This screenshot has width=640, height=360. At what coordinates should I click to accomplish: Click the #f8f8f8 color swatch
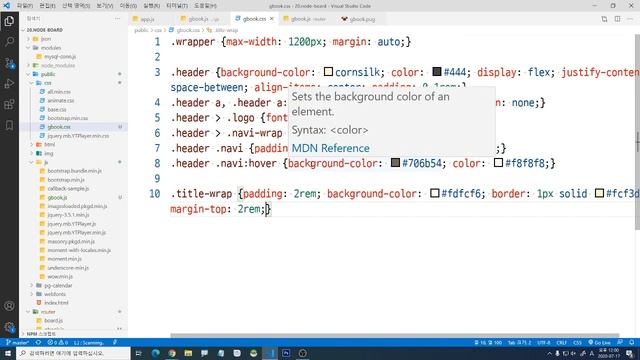click(x=498, y=162)
